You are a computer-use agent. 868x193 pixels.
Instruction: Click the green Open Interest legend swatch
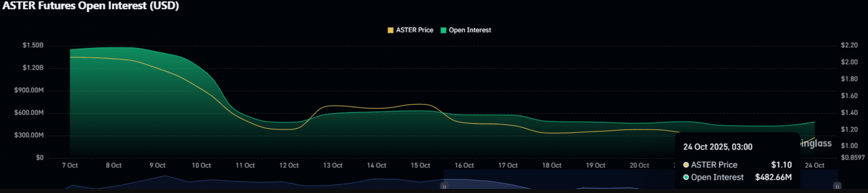(443, 30)
